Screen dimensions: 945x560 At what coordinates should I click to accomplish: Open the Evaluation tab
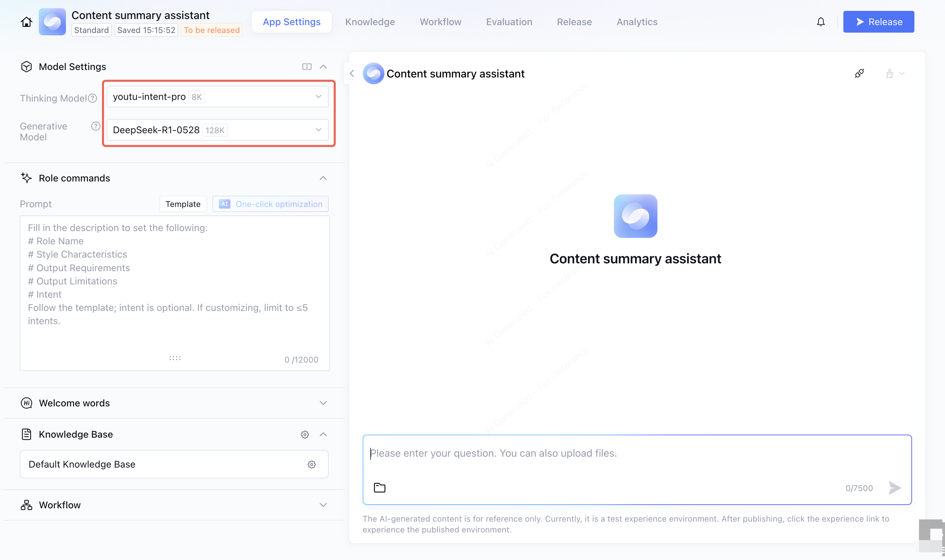509,22
